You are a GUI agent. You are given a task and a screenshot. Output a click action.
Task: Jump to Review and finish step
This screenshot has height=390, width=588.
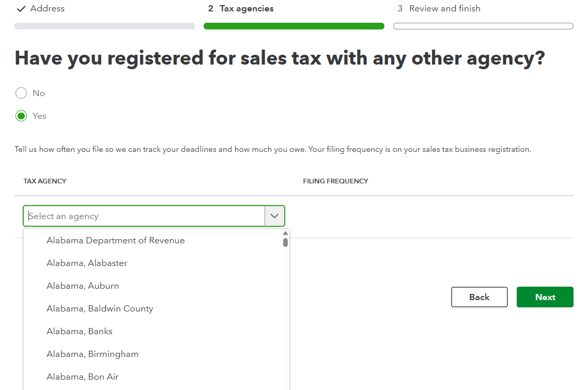tap(444, 8)
